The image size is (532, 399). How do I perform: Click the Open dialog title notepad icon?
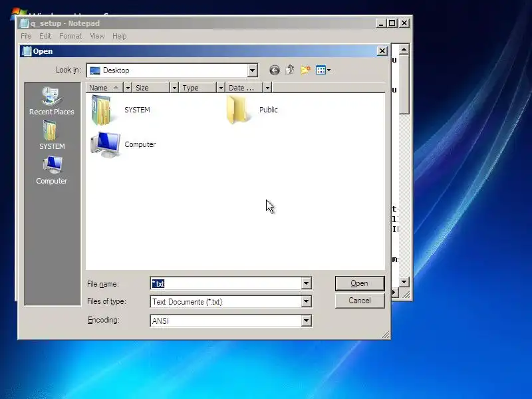point(27,51)
